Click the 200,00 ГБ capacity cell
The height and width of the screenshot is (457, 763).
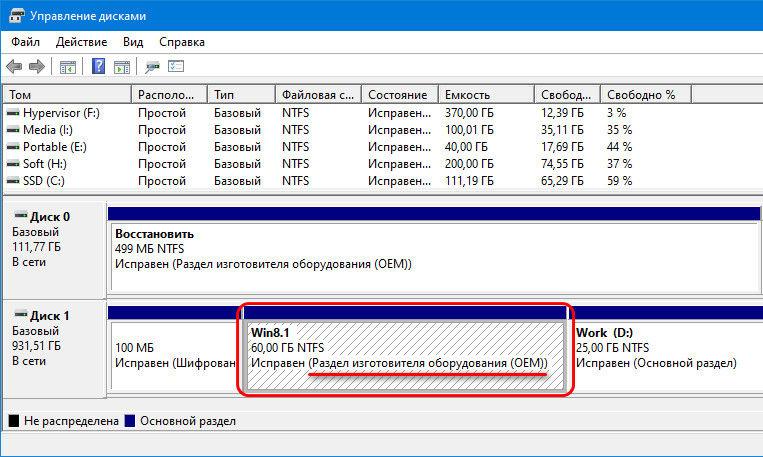point(469,164)
